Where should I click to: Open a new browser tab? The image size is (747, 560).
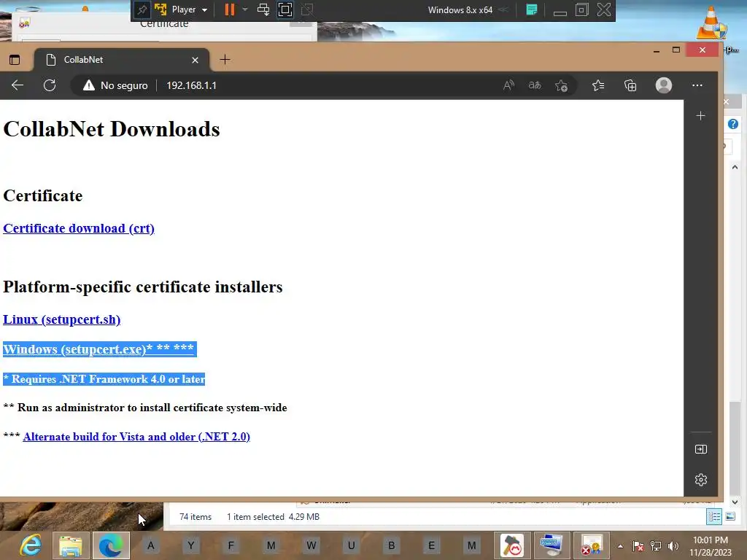225,60
